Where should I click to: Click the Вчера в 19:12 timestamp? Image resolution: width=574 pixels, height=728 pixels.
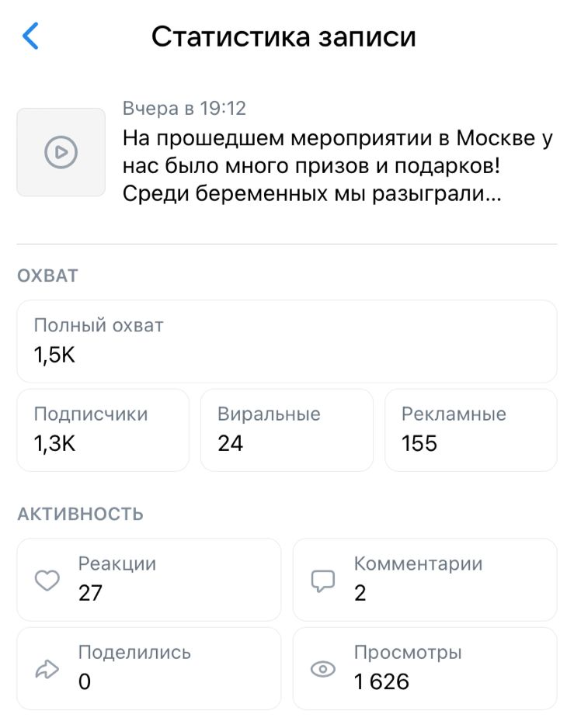[x=184, y=109]
